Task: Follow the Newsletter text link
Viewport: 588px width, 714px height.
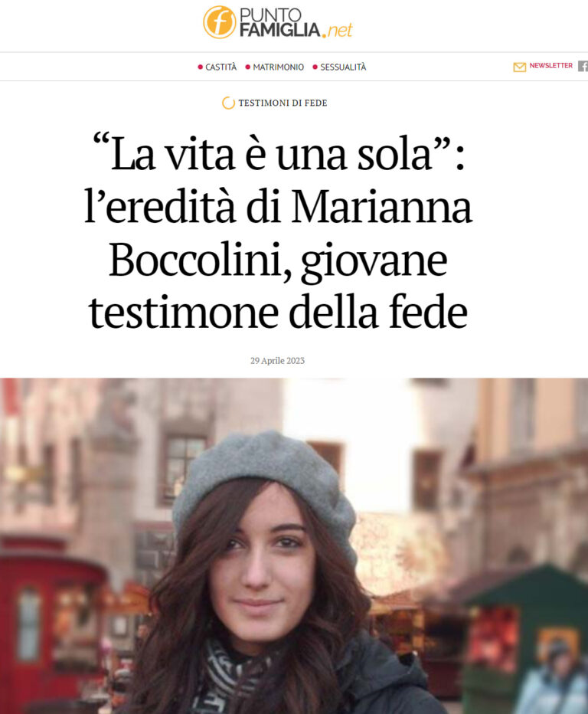Action: click(550, 66)
